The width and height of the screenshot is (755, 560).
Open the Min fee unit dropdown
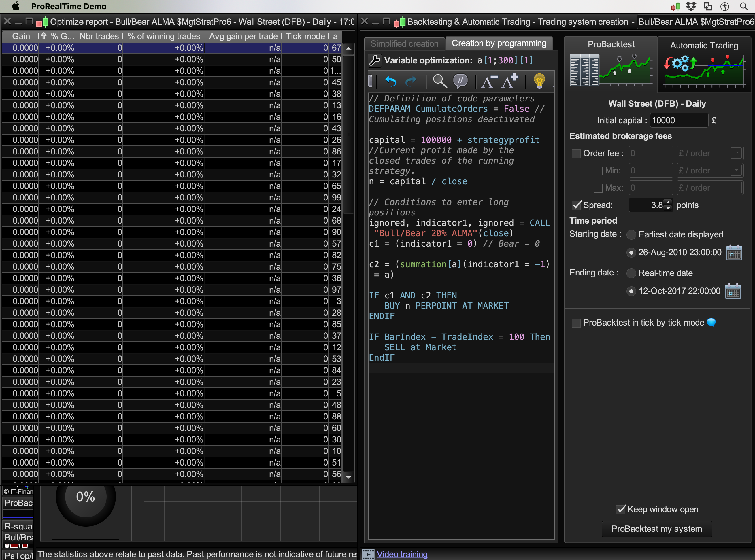pyautogui.click(x=736, y=171)
